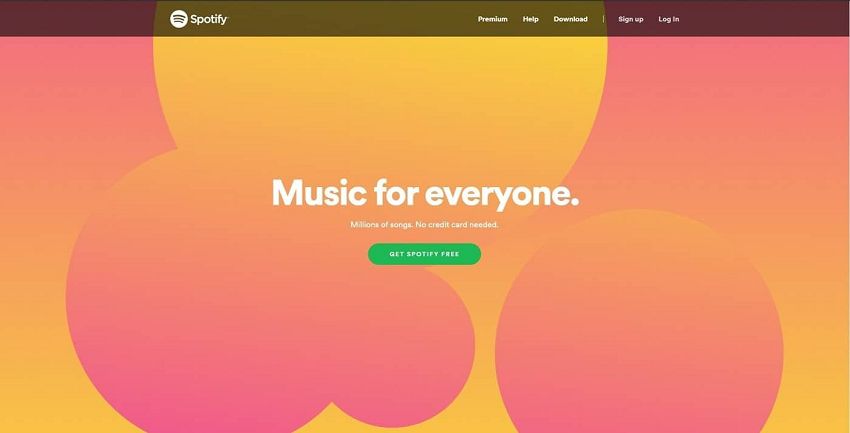Click the green GET SPOTIFY FREE button
The height and width of the screenshot is (433, 850).
[x=424, y=254]
